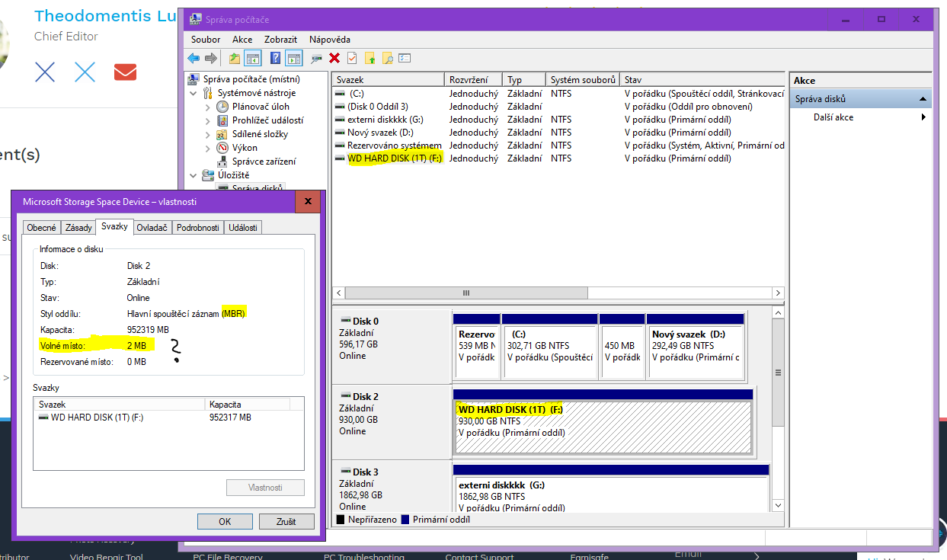Collapse the Systémové nástroje tree node
Viewport: 947px width, 560px height.
click(194, 93)
